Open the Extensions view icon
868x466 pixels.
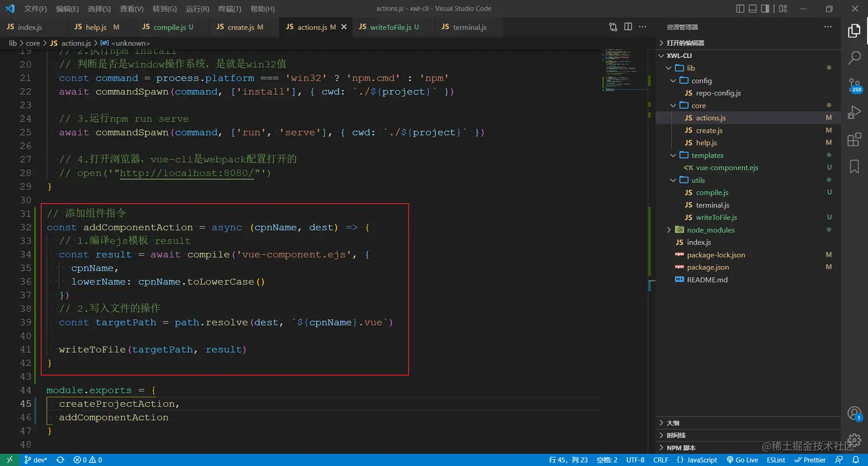[x=854, y=139]
